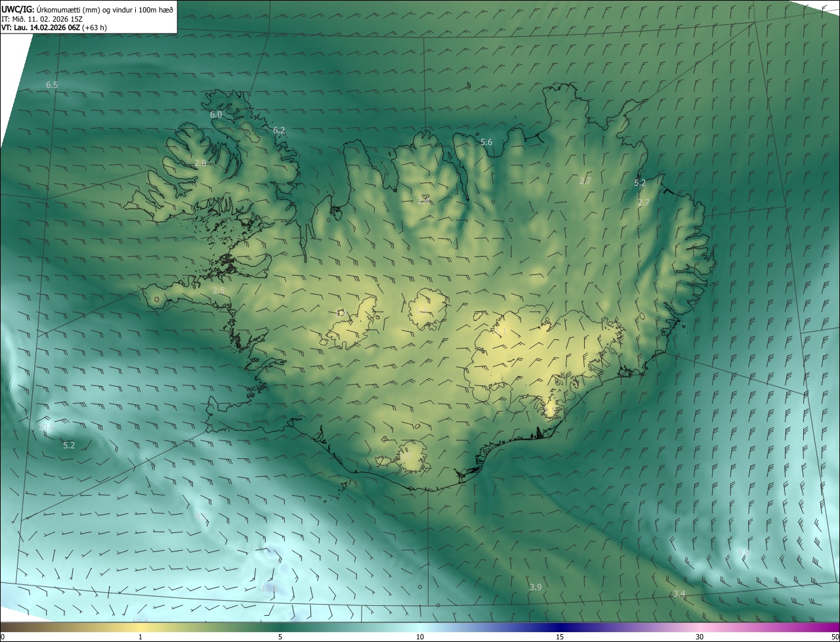Click the 0 label at colorbar start
The image size is (840, 642).
click(3, 637)
